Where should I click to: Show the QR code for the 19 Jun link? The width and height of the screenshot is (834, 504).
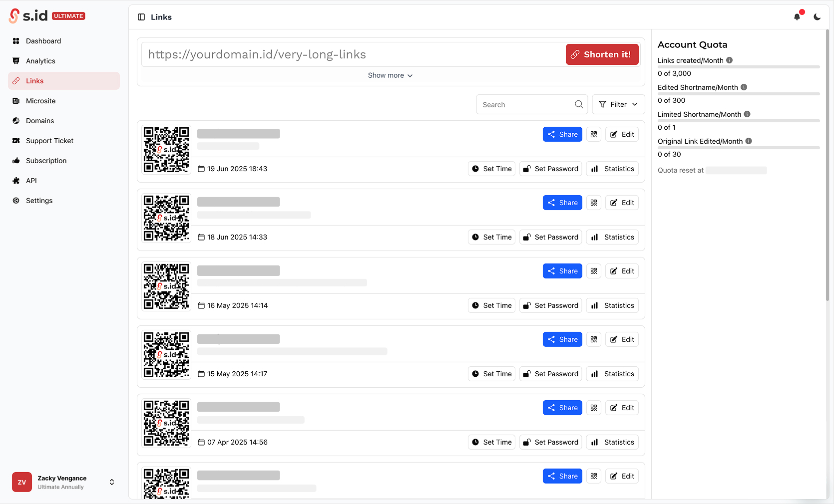click(x=593, y=134)
